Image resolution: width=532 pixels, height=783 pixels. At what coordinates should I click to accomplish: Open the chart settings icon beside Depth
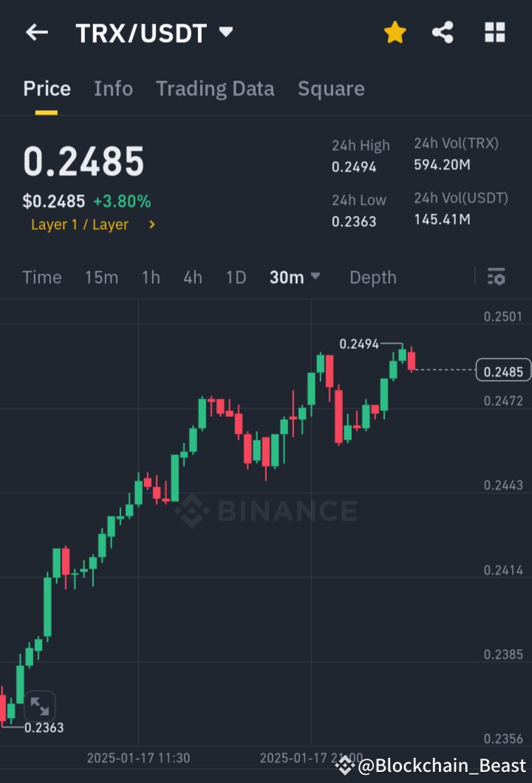point(496,277)
